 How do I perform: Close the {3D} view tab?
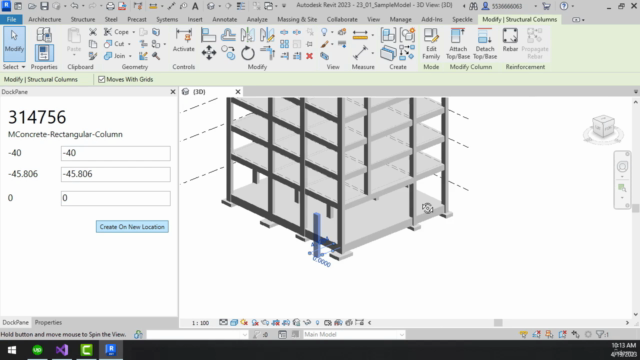click(x=238, y=92)
